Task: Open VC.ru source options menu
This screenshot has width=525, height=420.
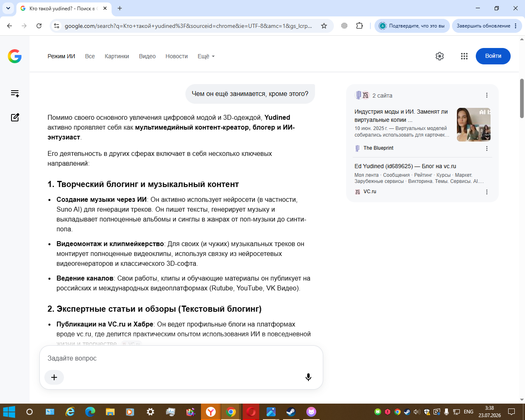Action: [487, 192]
